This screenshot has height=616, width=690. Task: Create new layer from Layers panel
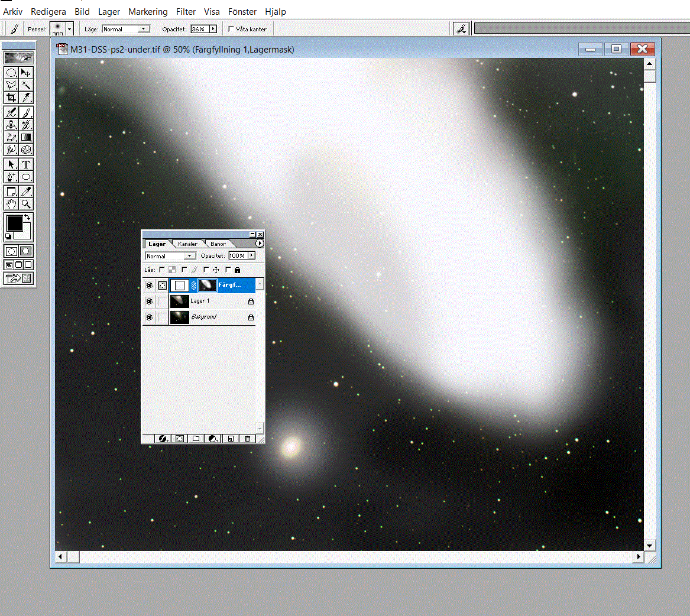click(x=231, y=439)
